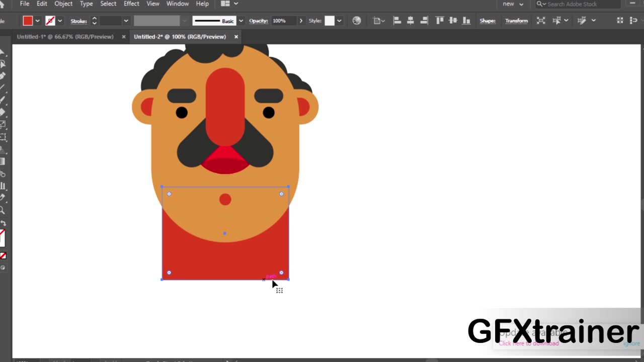Click Horizontal Align Right icon
The image size is (644, 362).
[x=424, y=21]
